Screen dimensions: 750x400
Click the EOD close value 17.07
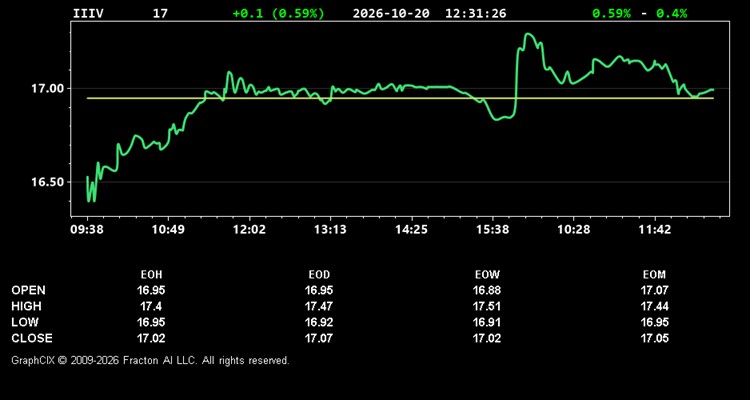point(319,338)
